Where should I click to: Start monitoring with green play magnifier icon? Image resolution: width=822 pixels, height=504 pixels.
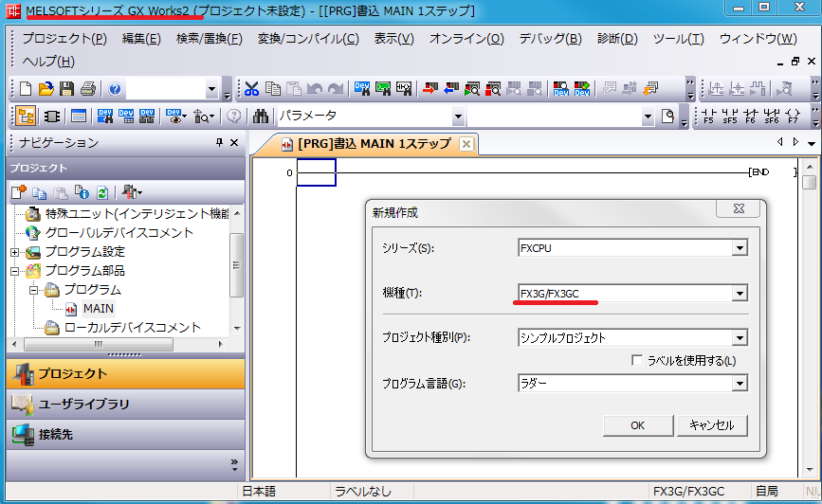click(472, 88)
